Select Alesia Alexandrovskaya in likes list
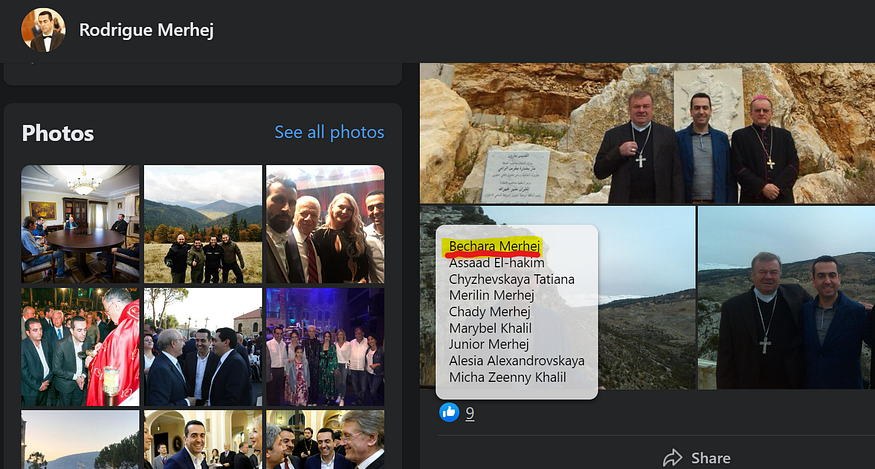This screenshot has width=875, height=469. click(x=517, y=361)
